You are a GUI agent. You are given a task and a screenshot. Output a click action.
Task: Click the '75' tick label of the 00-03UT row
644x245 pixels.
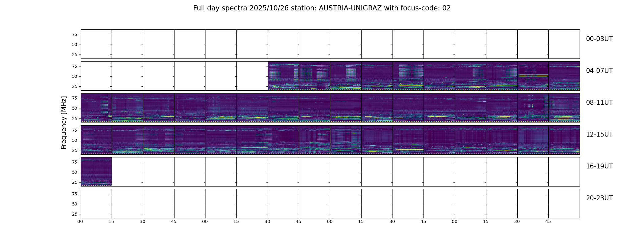coord(75,34)
